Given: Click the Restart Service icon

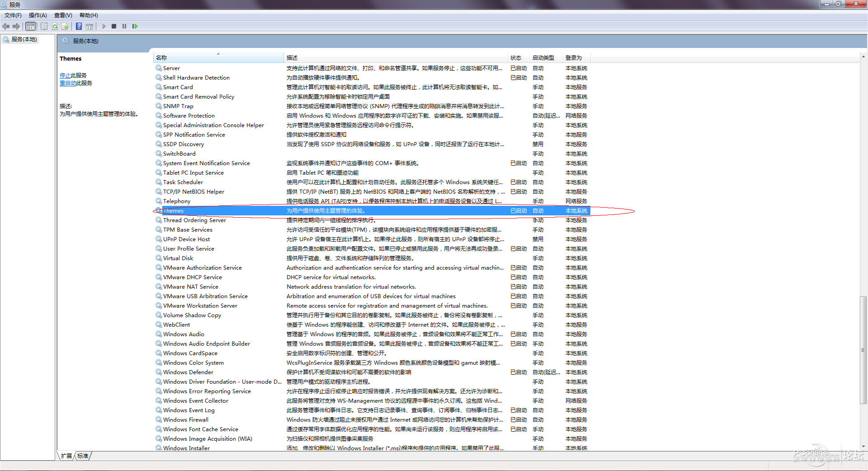Looking at the screenshot, I should pyautogui.click(x=135, y=26).
